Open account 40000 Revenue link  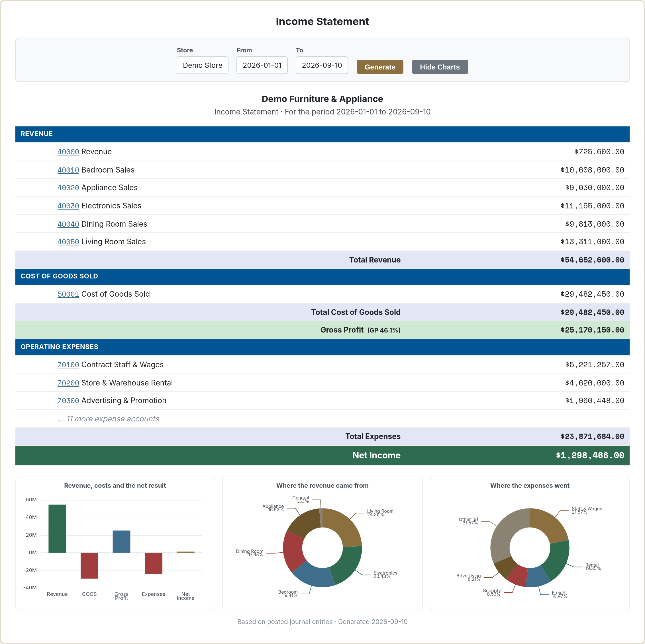(x=68, y=152)
